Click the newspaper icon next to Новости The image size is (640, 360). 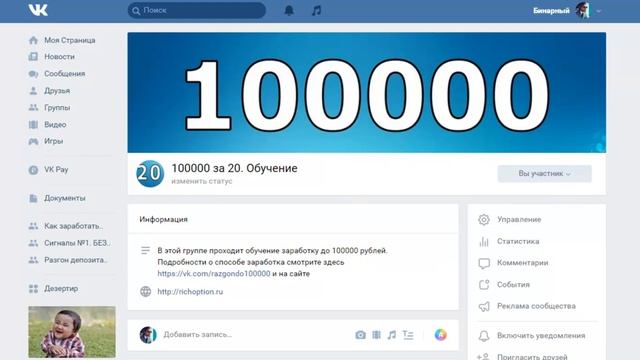click(33, 57)
